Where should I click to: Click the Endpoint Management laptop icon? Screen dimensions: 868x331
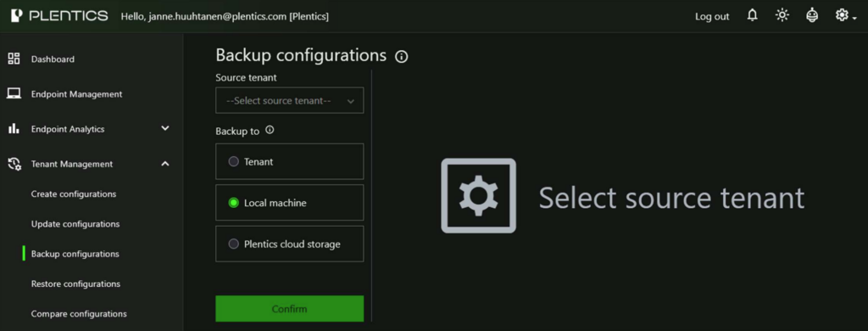pyautogui.click(x=14, y=93)
